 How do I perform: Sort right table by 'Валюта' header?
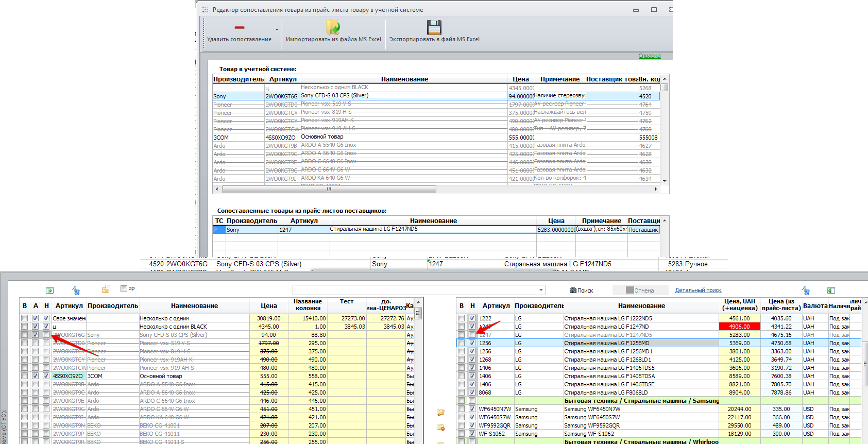(x=815, y=305)
